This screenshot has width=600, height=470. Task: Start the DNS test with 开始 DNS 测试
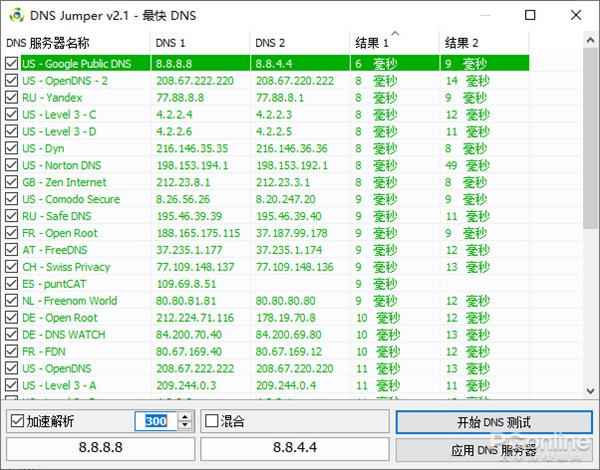pyautogui.click(x=494, y=422)
